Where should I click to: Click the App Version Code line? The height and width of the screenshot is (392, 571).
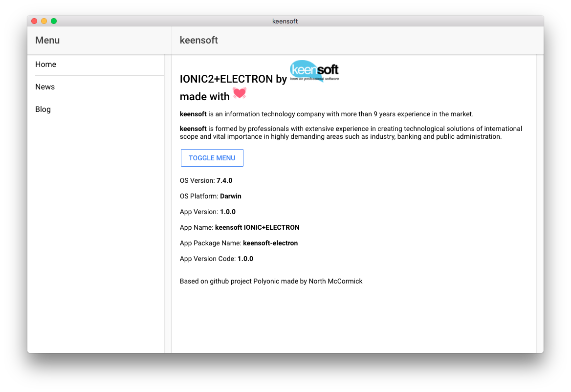click(x=217, y=259)
